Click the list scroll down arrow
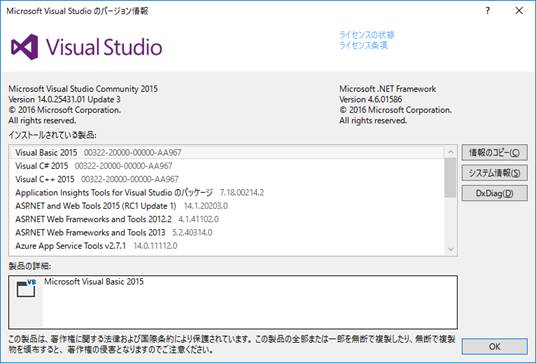The image size is (536, 363). [x=451, y=249]
